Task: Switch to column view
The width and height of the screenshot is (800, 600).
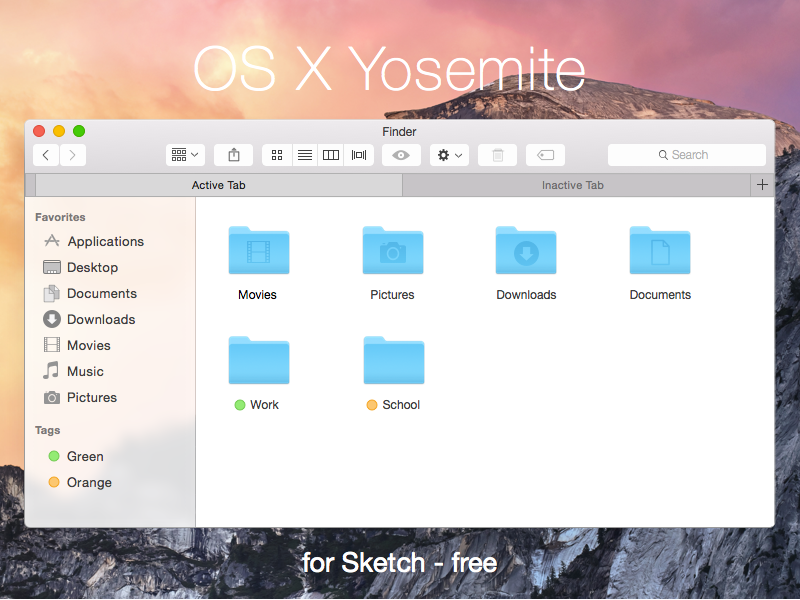Action: (x=331, y=155)
